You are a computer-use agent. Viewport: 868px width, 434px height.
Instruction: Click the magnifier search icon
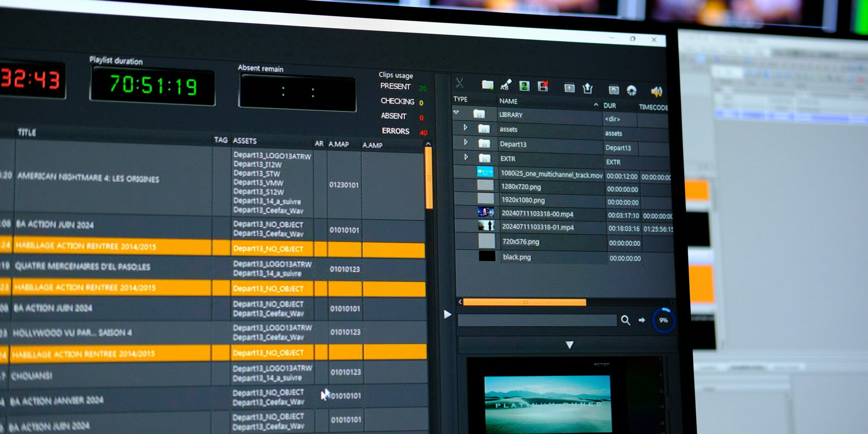pos(626,320)
